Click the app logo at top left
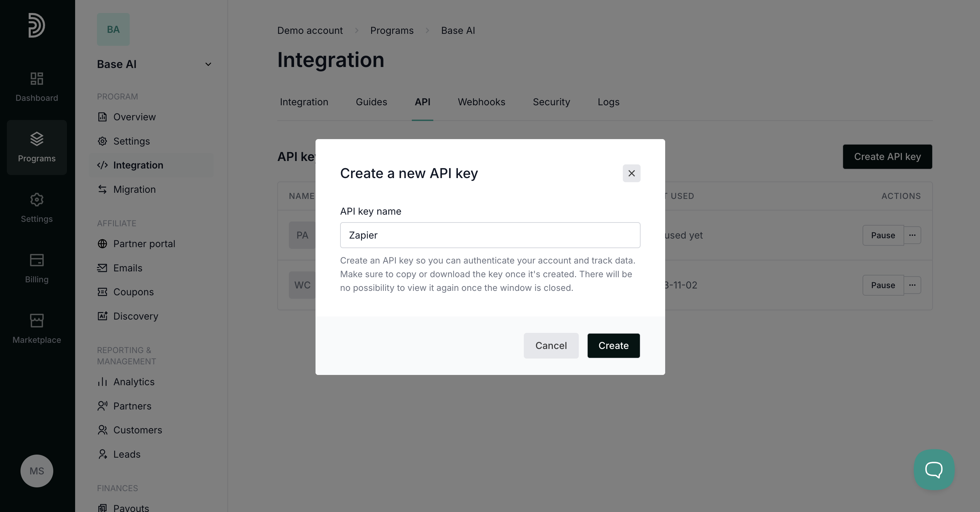 pos(37,25)
